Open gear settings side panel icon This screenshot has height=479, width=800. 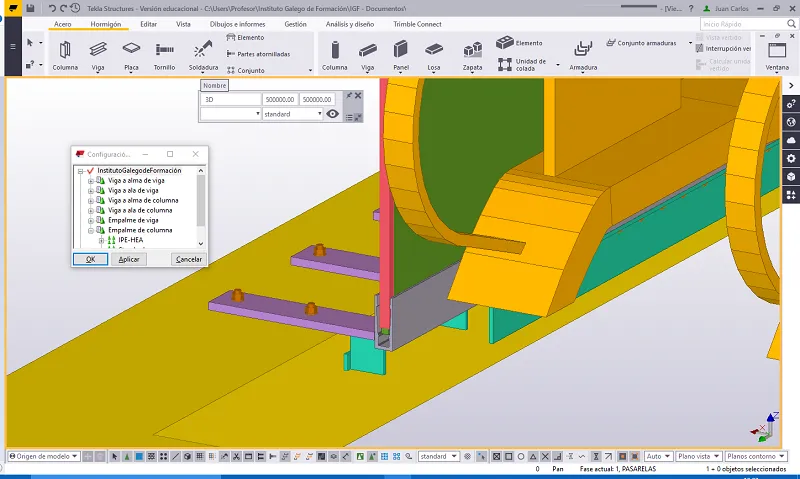791,158
